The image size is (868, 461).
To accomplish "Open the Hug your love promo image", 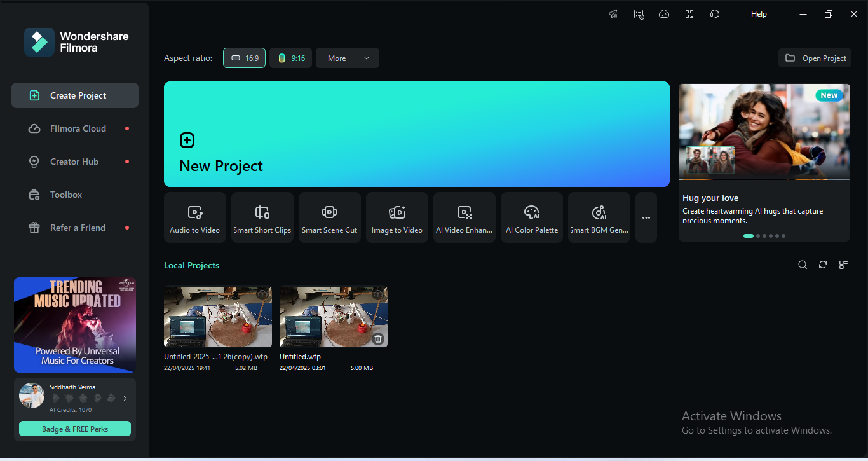I will [x=764, y=132].
